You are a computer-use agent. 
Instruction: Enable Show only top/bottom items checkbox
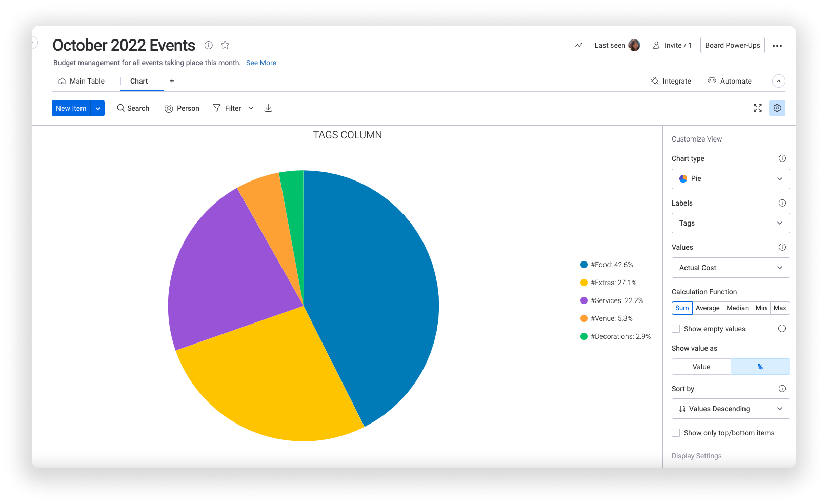[x=676, y=433]
